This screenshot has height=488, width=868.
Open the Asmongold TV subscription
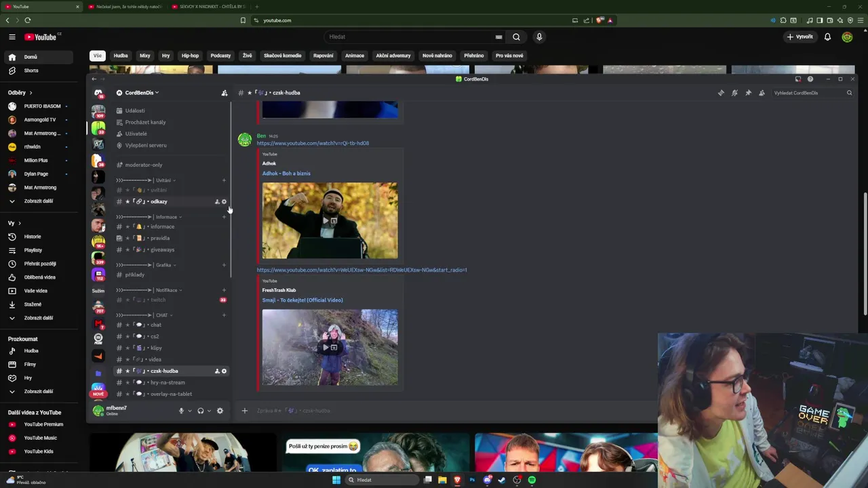pos(38,120)
